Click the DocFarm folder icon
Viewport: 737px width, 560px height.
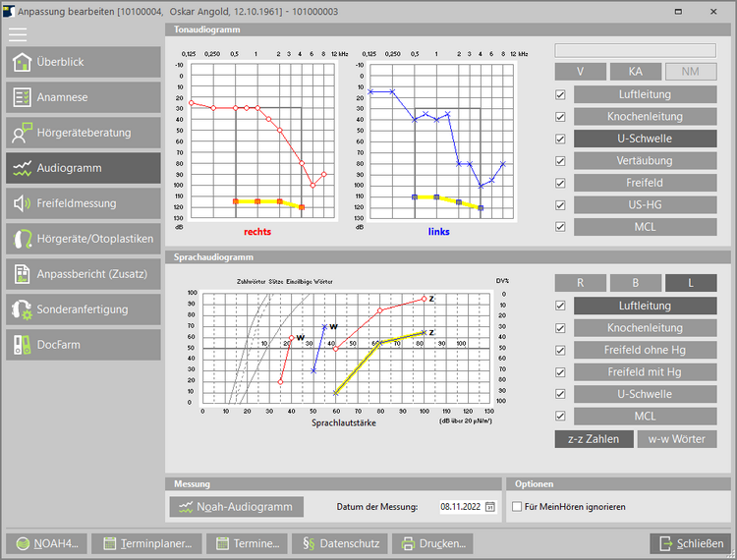click(23, 345)
